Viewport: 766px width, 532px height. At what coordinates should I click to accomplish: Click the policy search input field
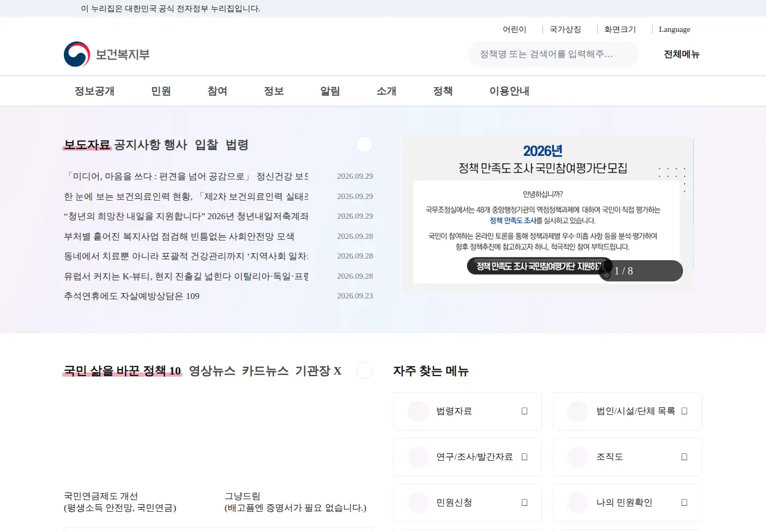(553, 54)
